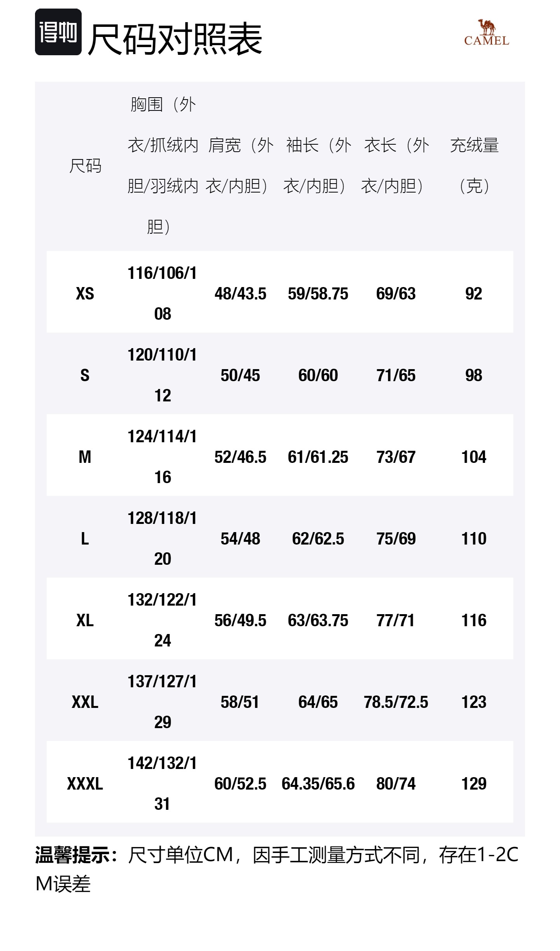The height and width of the screenshot is (951, 560).
Task: Click the 48/43.5 shoulder width cell
Action: [x=240, y=294]
